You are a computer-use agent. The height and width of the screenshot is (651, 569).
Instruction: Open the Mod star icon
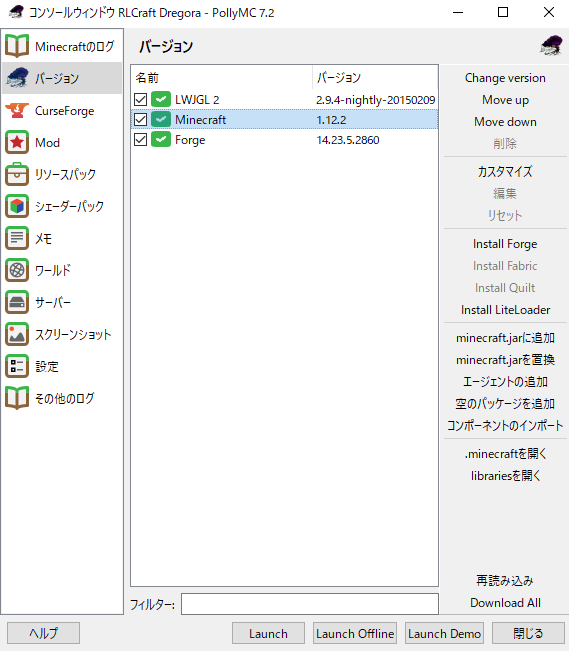(17, 142)
